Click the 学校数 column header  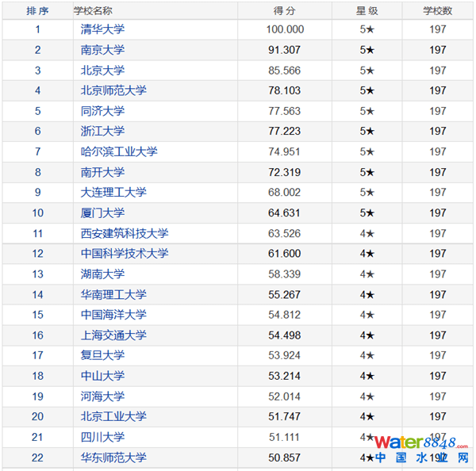click(438, 11)
